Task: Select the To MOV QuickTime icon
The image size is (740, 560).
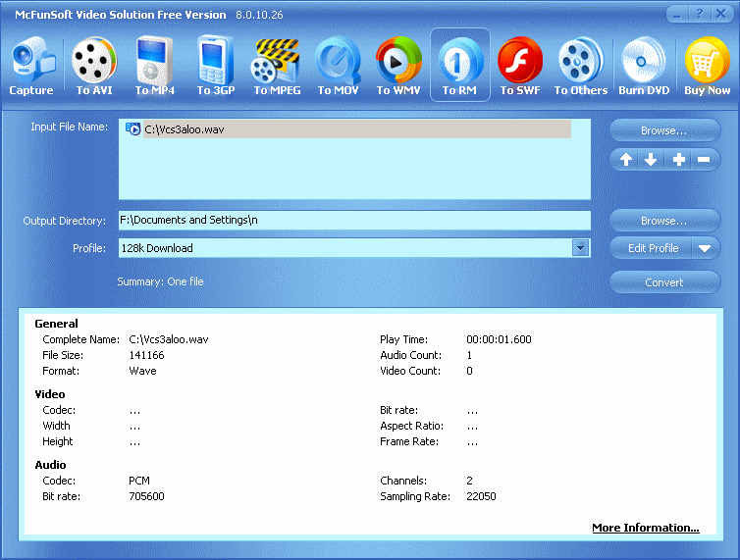Action: pos(338,66)
